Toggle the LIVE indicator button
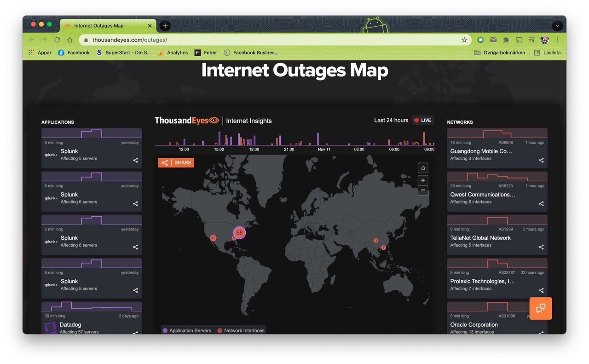Screen dimensions: 589x364 coord(423,121)
